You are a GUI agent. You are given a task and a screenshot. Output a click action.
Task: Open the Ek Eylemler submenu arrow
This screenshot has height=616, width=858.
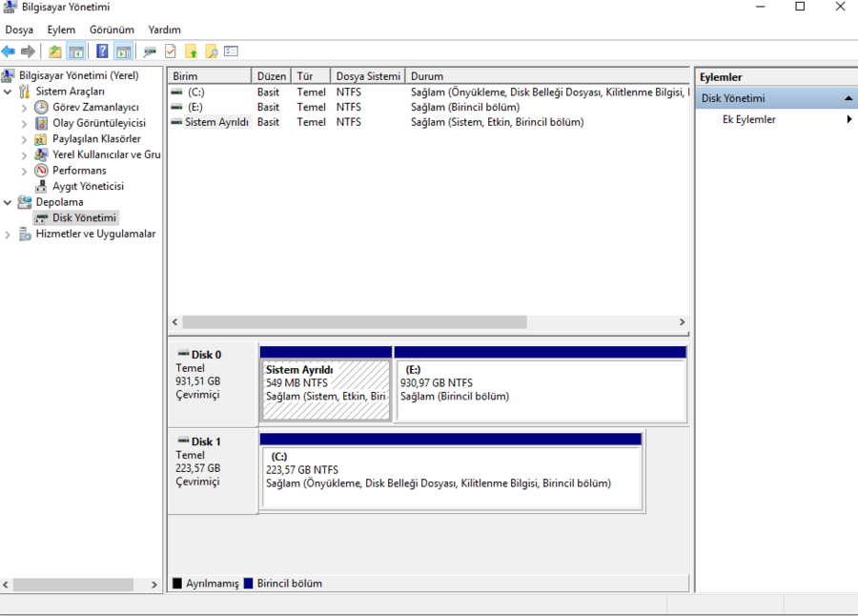point(848,119)
